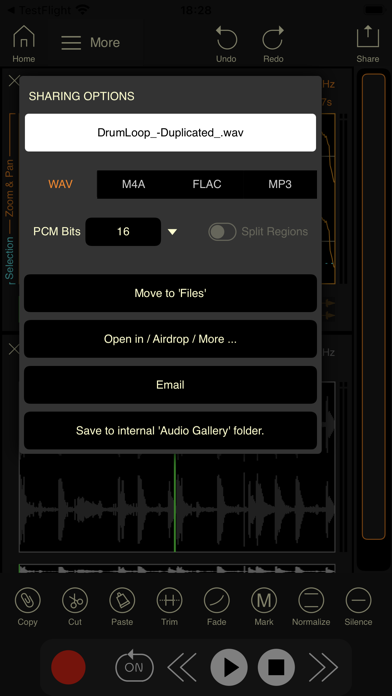Screen dimensions: 392x696
Task: Choose the Email sharing option
Action: coord(170,385)
